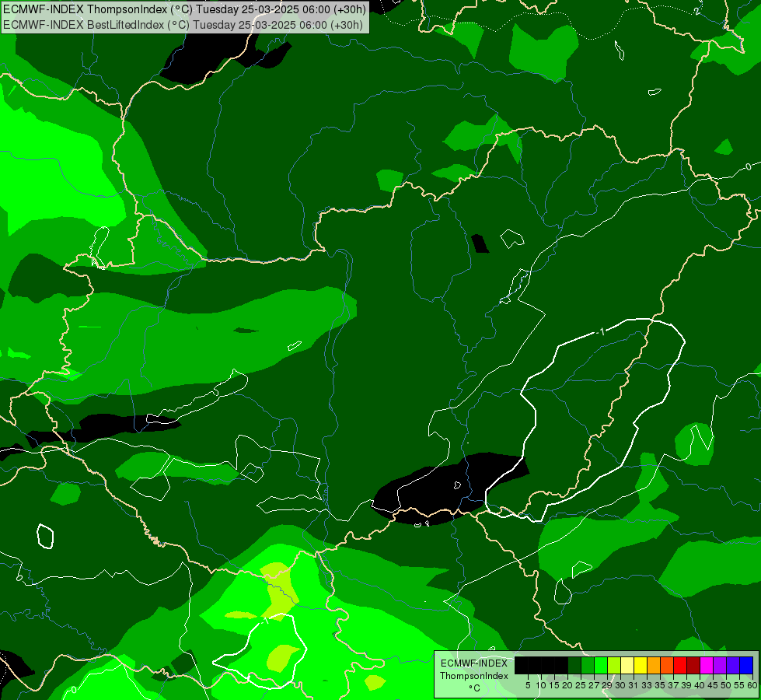Pick the magenta 40–45 legend swatch

(707, 666)
